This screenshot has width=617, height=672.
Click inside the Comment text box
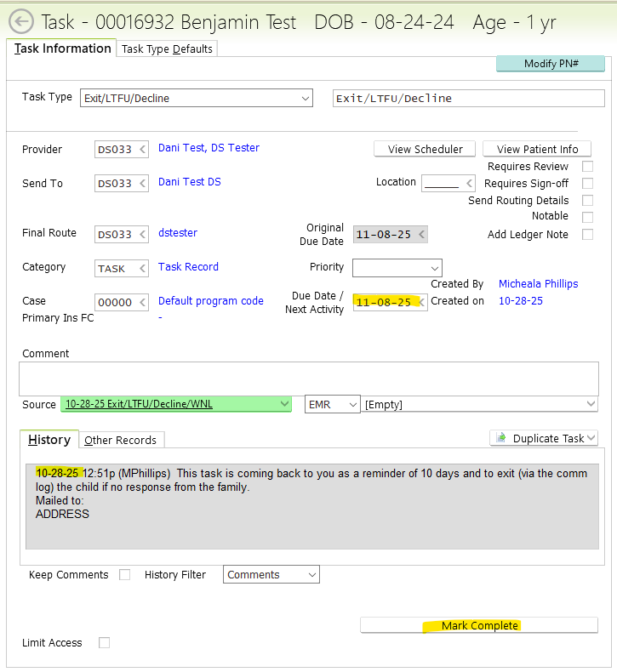(x=308, y=379)
